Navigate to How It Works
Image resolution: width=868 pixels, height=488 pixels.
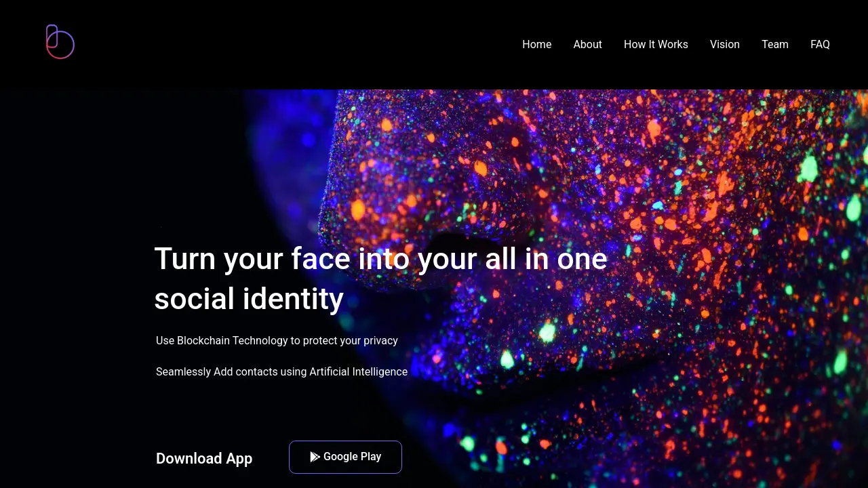pos(656,44)
